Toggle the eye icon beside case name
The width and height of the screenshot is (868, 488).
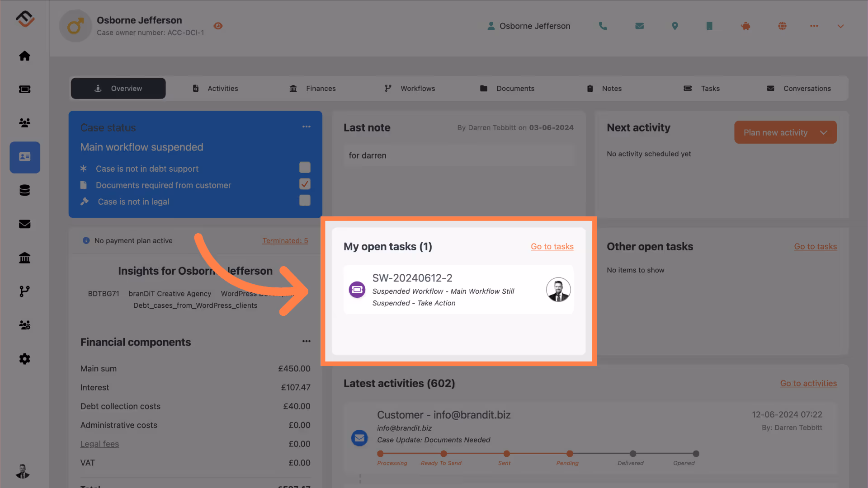click(x=218, y=26)
